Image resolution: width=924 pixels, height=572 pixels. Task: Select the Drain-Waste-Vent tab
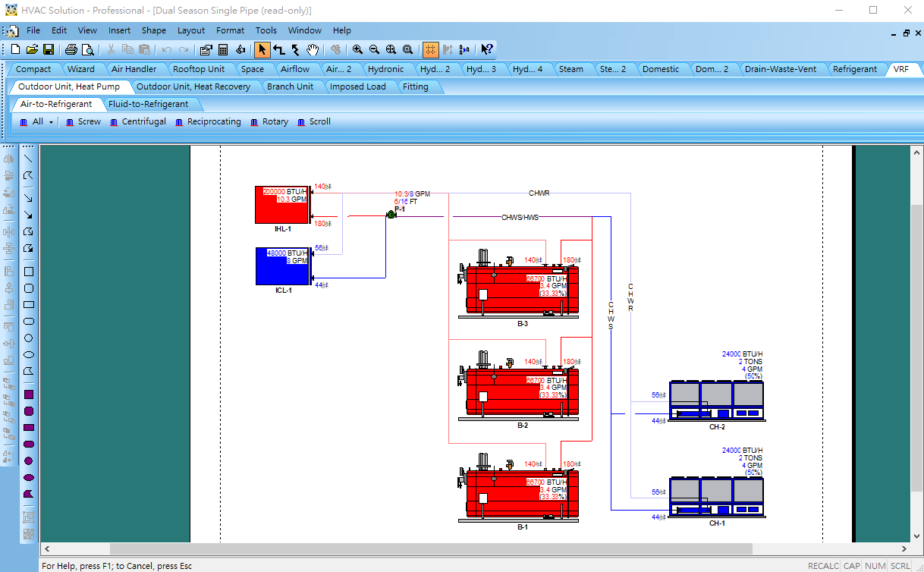(x=781, y=69)
